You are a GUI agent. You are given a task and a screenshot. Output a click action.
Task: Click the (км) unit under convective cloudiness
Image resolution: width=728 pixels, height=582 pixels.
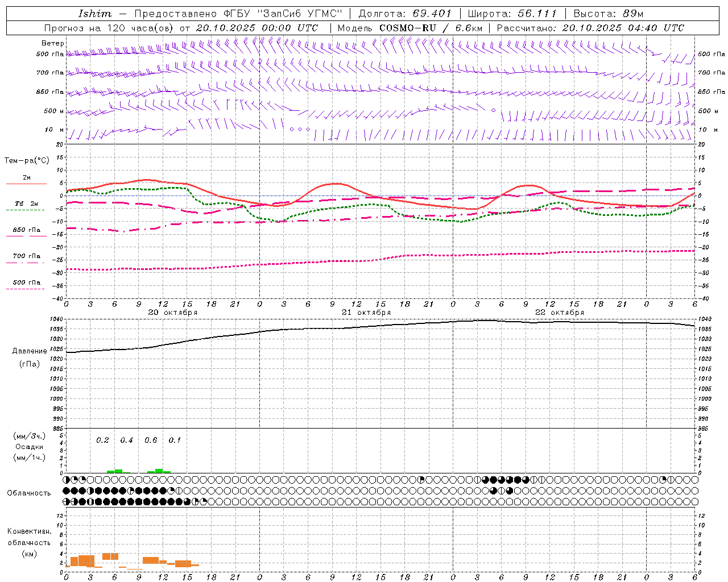point(30,554)
